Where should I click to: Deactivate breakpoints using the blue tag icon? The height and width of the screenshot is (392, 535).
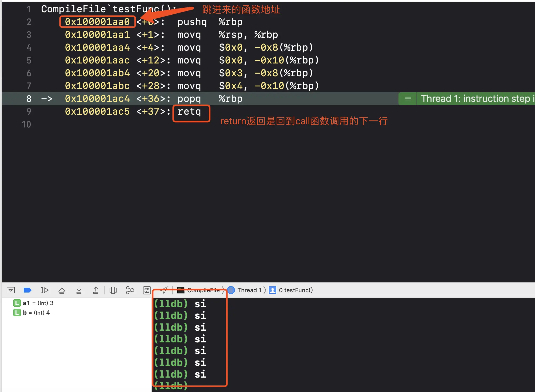tap(27, 290)
